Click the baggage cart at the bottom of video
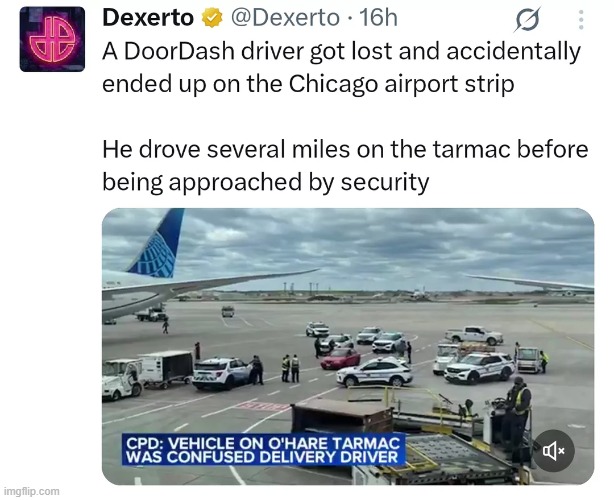Screen dimensions: 614x500 (341, 416)
